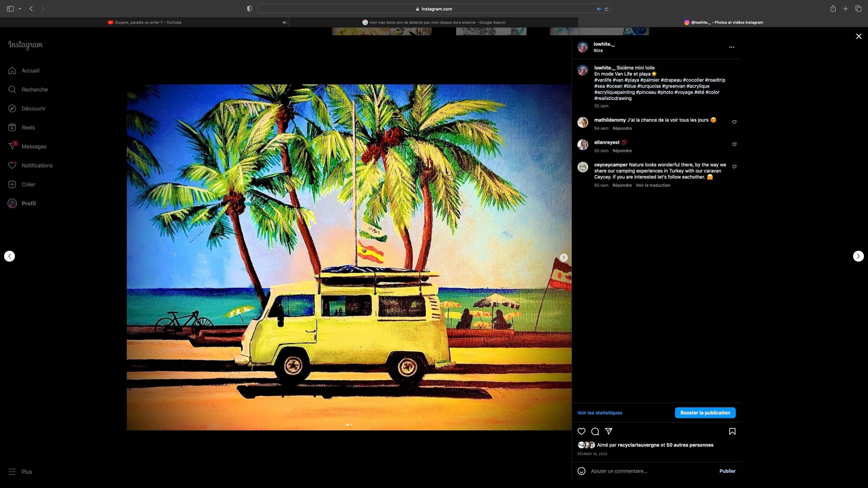Viewport: 868px width, 488px height.
Task: Open the emoji picker next to the comment field
Action: (582, 471)
